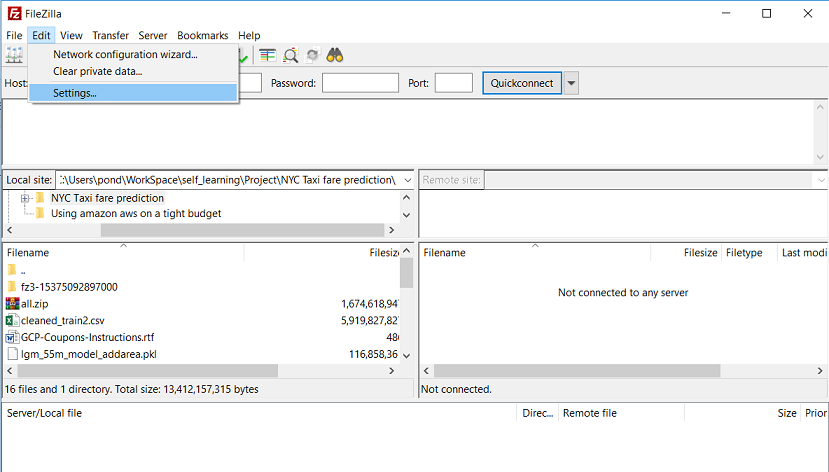Click the Last modified column header

point(803,253)
